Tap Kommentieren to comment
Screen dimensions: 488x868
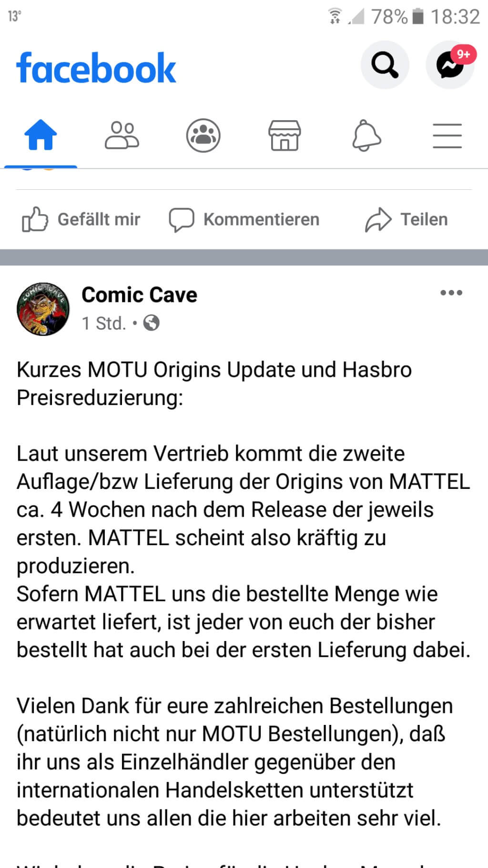click(x=244, y=219)
